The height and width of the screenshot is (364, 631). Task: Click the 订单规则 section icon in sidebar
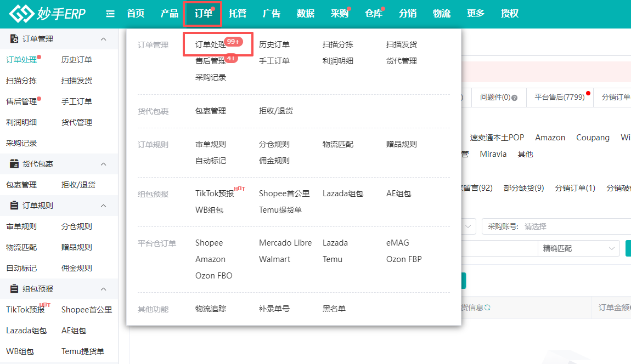point(14,205)
